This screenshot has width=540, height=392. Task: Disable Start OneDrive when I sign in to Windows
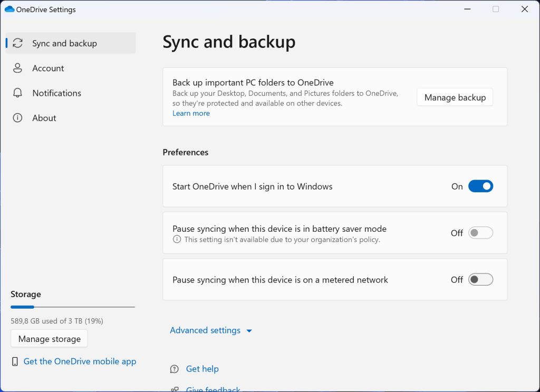click(480, 186)
